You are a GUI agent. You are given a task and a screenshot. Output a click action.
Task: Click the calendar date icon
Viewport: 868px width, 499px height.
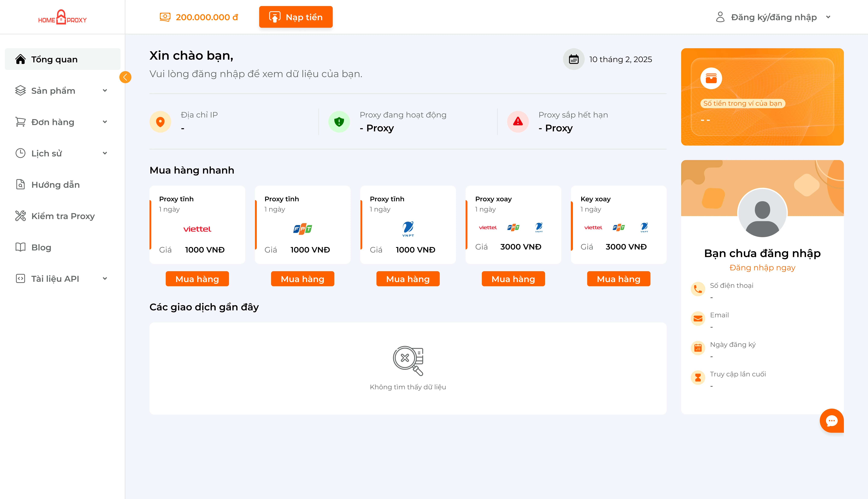click(574, 59)
